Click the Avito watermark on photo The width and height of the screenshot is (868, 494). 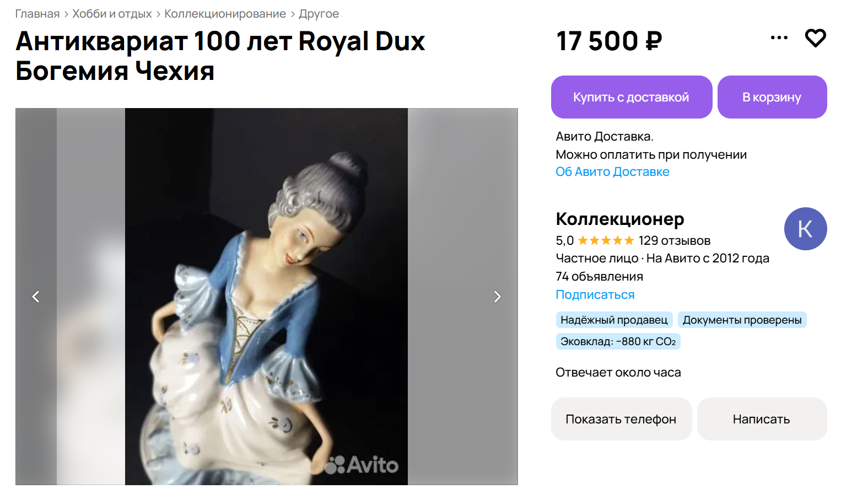tap(362, 465)
